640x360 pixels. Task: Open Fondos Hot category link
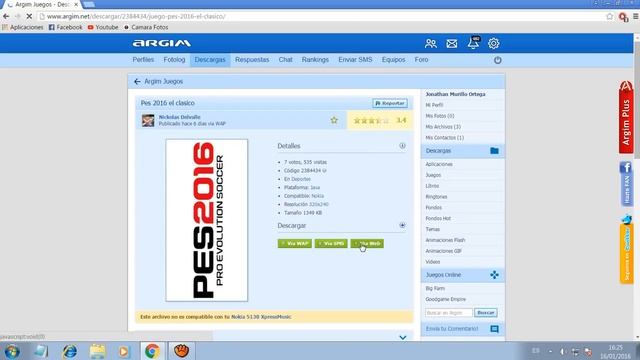coord(438,218)
